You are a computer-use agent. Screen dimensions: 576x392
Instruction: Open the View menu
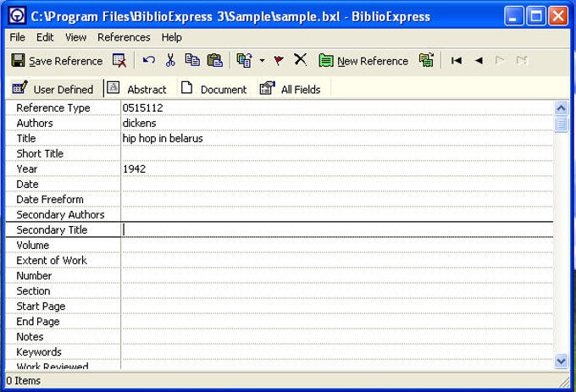75,37
